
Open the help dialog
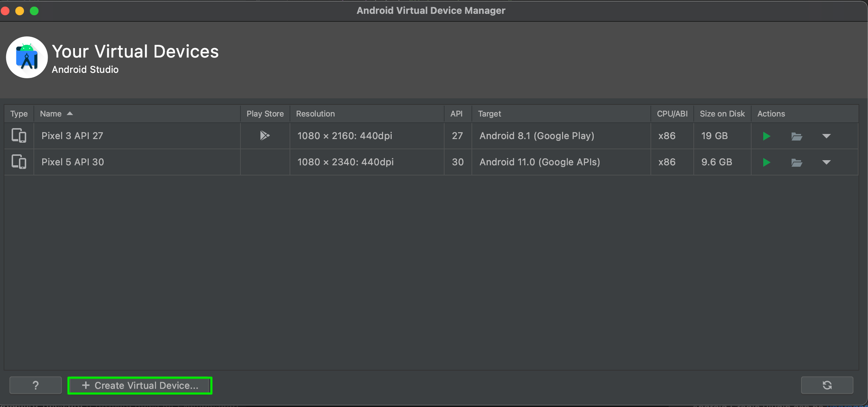(35, 385)
